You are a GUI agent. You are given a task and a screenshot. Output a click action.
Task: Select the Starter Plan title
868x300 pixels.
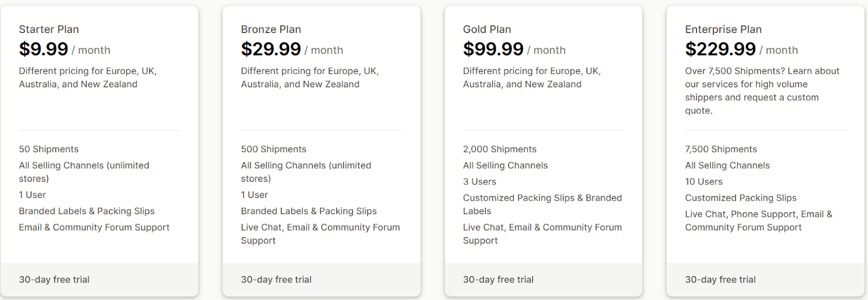click(x=49, y=29)
